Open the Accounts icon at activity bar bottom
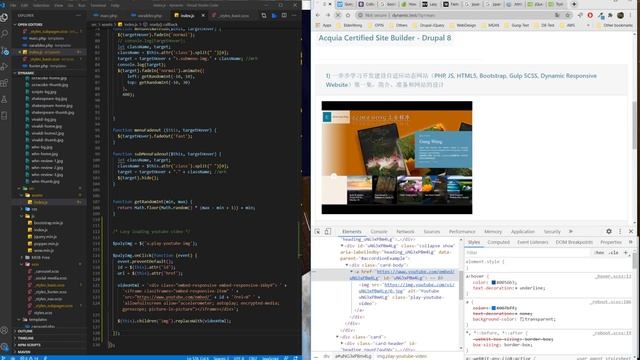640x360 pixels. pos(4,330)
